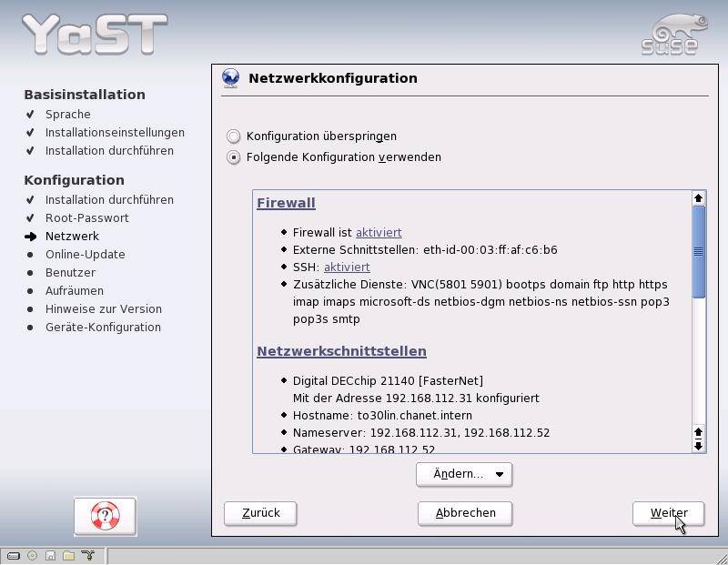Select the 'Benutzer' sidebar step

[x=70, y=273]
